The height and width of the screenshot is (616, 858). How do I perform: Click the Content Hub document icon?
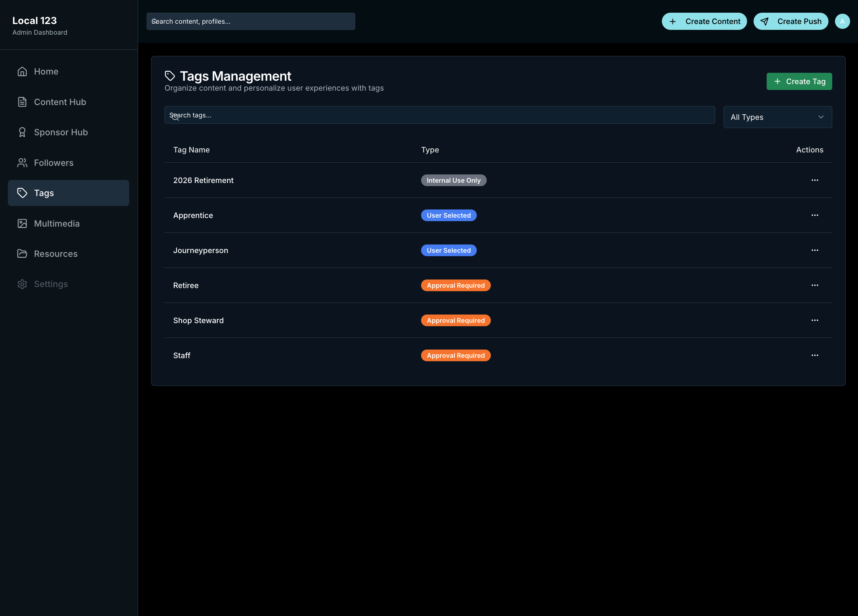[x=22, y=102]
